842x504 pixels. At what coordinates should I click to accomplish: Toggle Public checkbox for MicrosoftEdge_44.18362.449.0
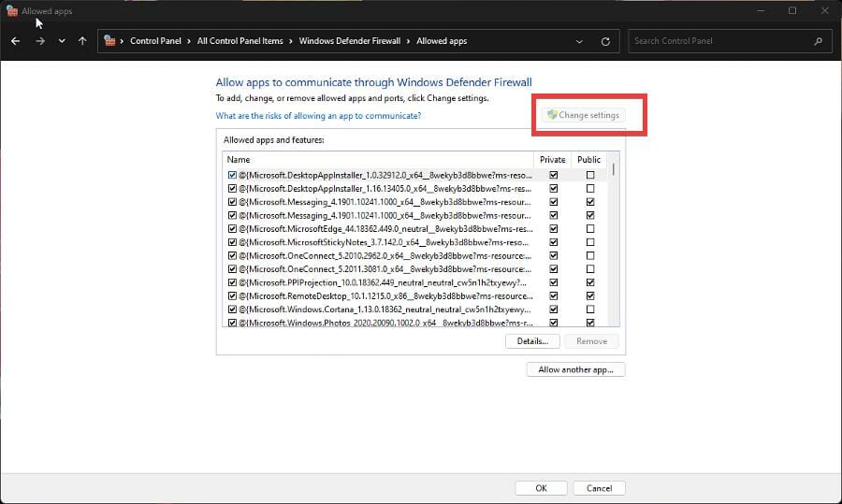[x=590, y=229]
